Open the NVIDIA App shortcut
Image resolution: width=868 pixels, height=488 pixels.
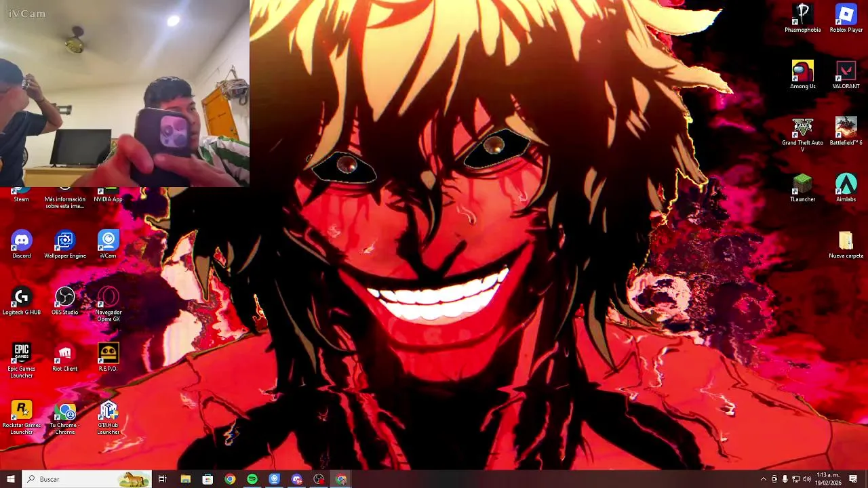108,195
